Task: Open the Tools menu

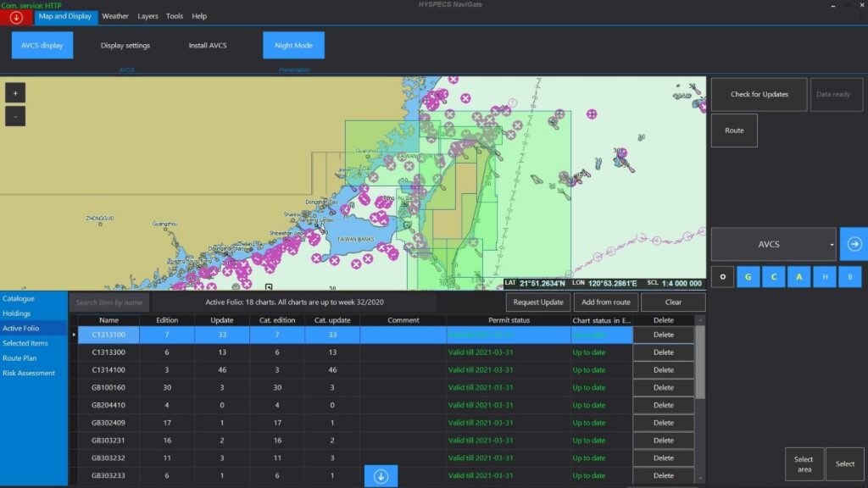Action: (175, 17)
